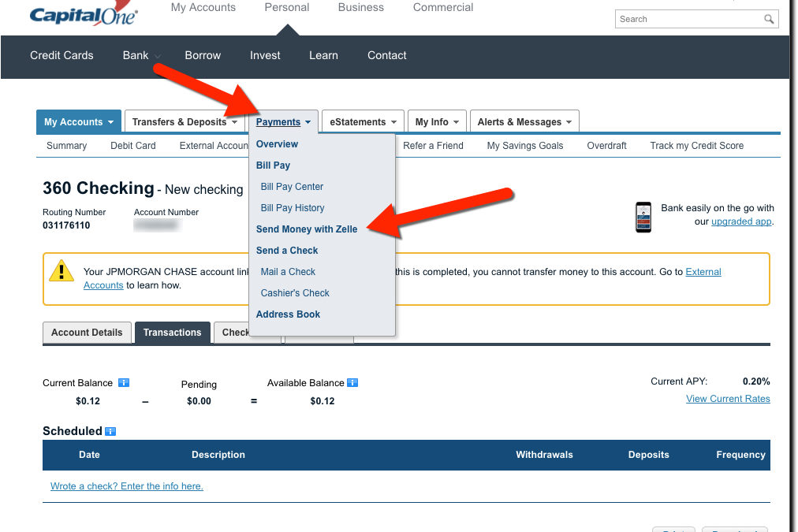Open the Refer a Friend sub-tab
The image size is (798, 532).
[433, 146]
